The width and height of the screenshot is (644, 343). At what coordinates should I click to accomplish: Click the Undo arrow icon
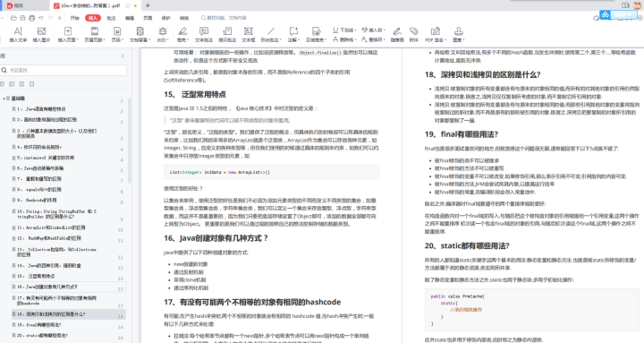coord(41,18)
